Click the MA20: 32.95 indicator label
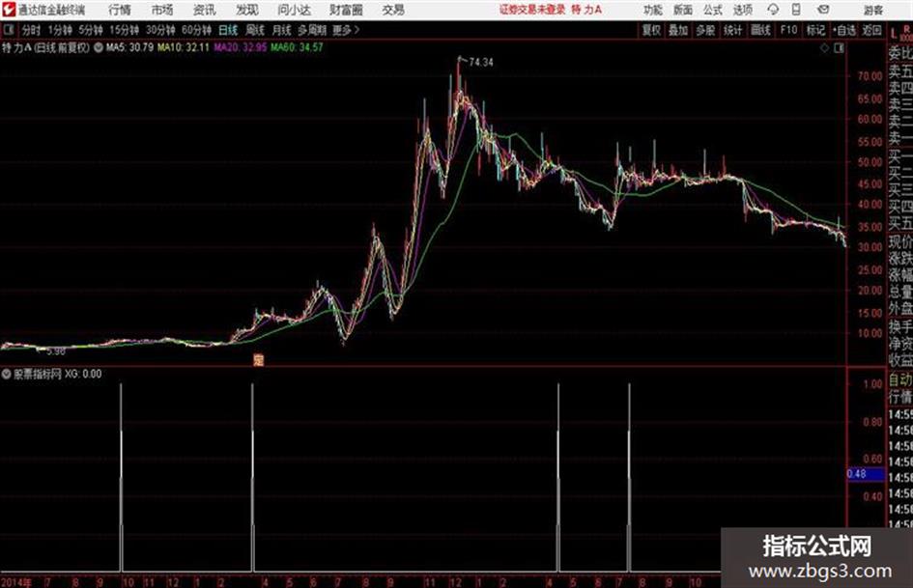Image resolution: width=913 pixels, height=588 pixels. coord(241,47)
